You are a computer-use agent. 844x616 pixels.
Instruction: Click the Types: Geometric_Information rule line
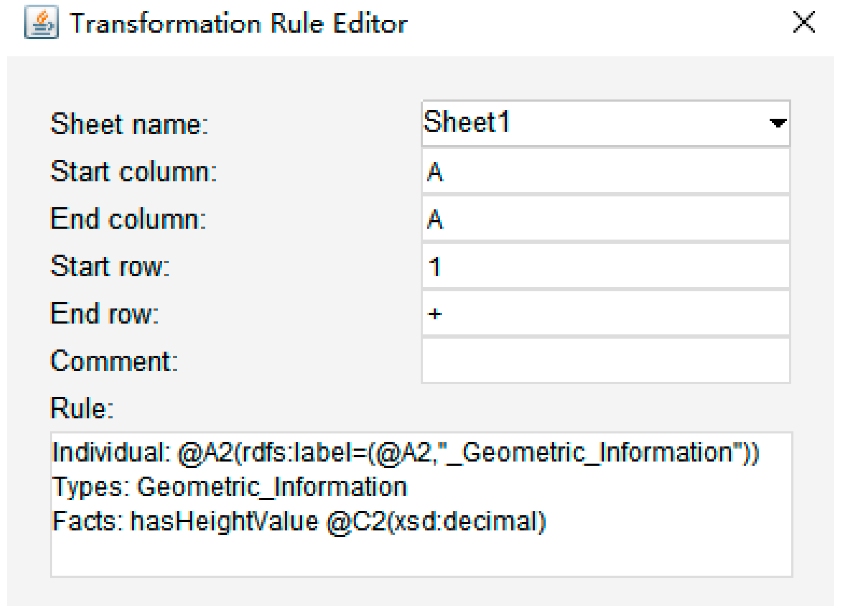click(x=229, y=487)
